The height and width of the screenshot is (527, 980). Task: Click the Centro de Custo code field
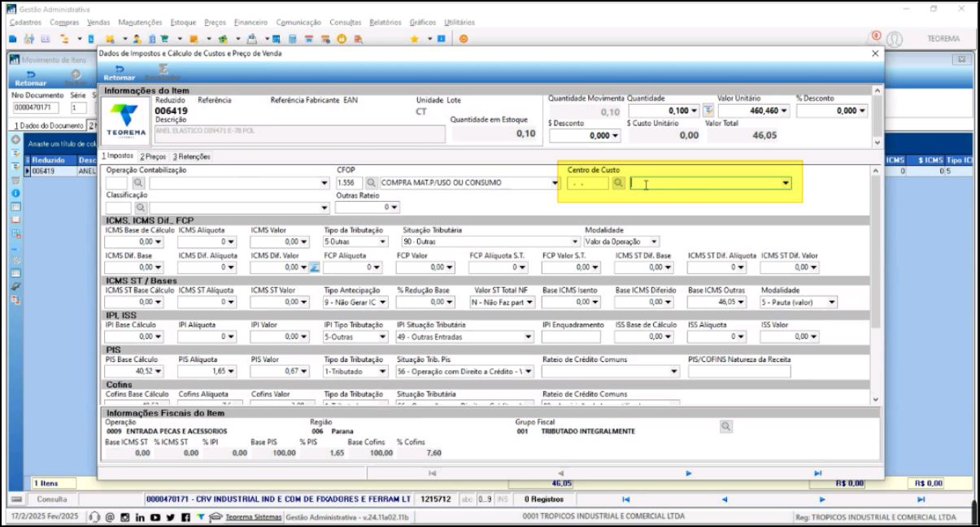pos(588,184)
